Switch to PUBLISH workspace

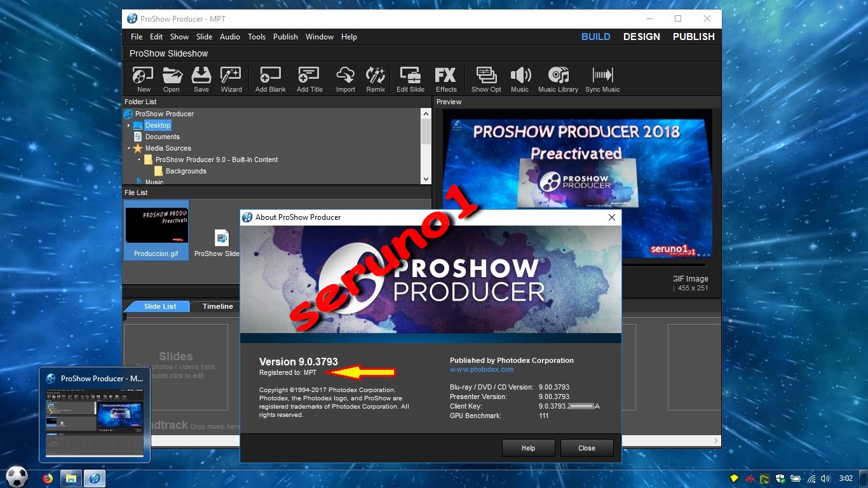pyautogui.click(x=694, y=37)
